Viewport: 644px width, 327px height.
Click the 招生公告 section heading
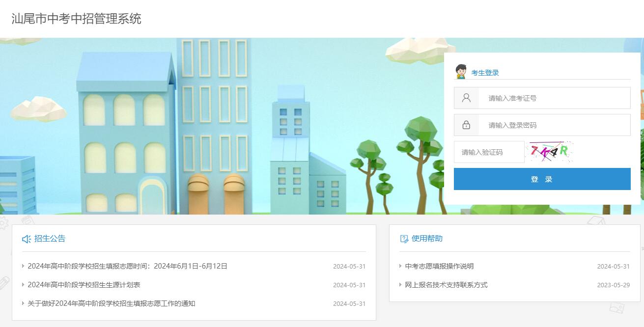pyautogui.click(x=50, y=239)
